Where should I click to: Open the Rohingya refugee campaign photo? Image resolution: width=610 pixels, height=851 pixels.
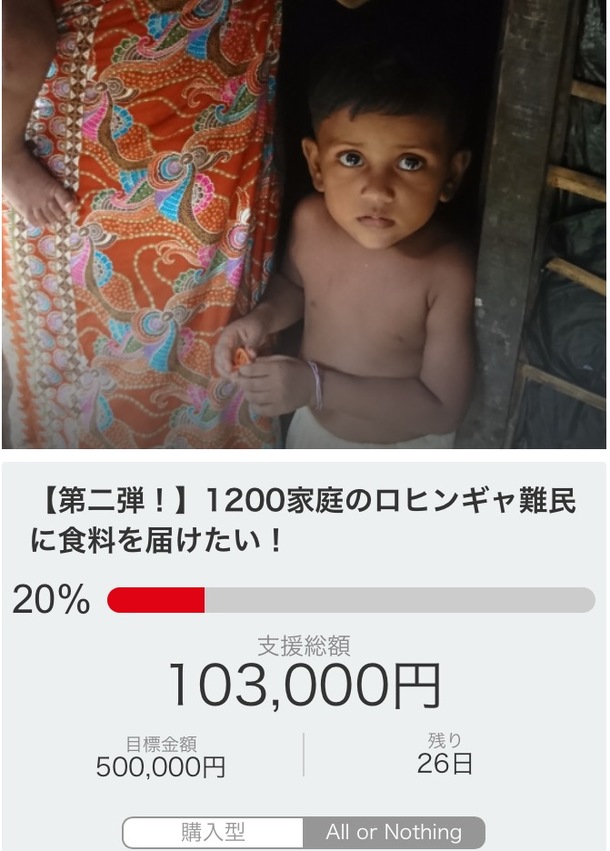pos(304,224)
